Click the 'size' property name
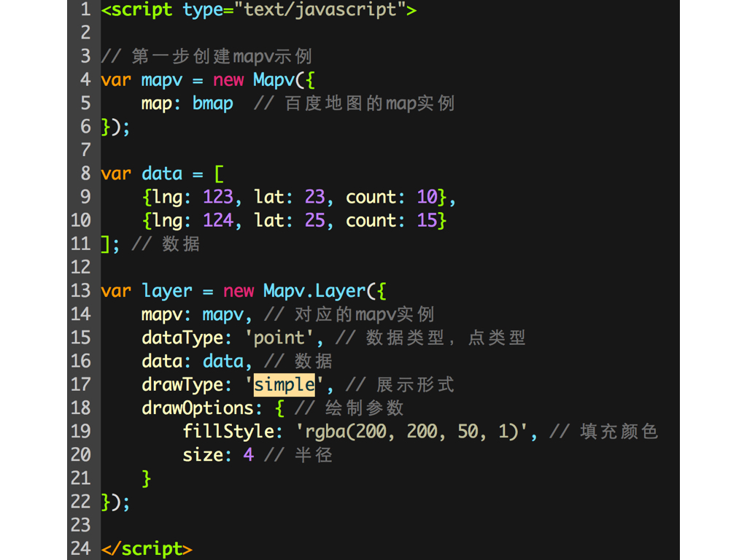 [x=203, y=455]
